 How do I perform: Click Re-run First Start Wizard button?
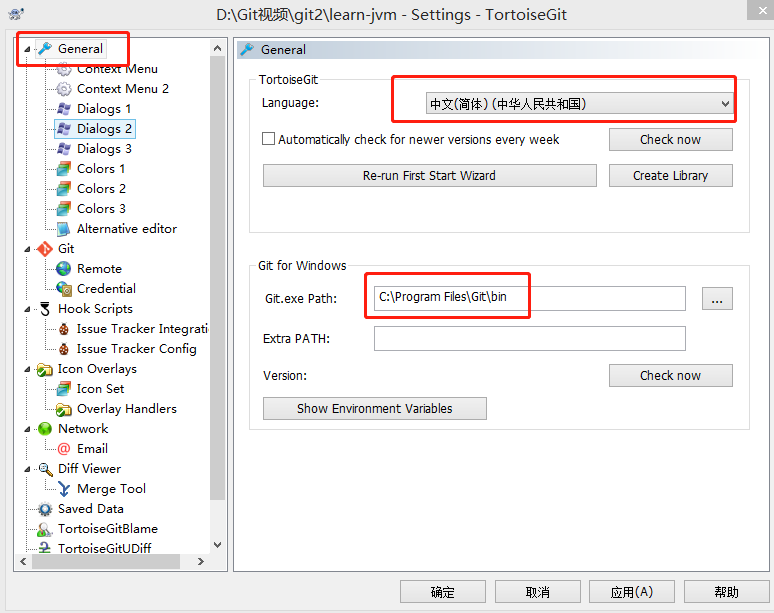(429, 176)
